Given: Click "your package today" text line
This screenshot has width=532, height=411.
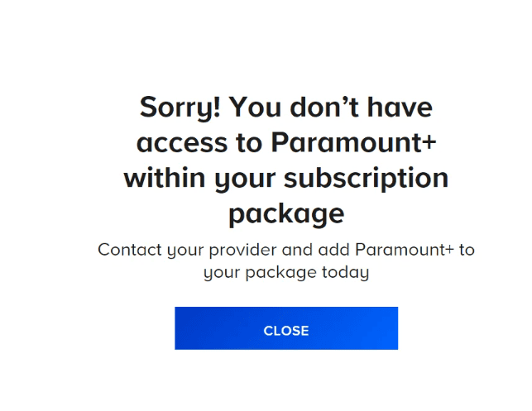Looking at the screenshot, I should click(286, 272).
